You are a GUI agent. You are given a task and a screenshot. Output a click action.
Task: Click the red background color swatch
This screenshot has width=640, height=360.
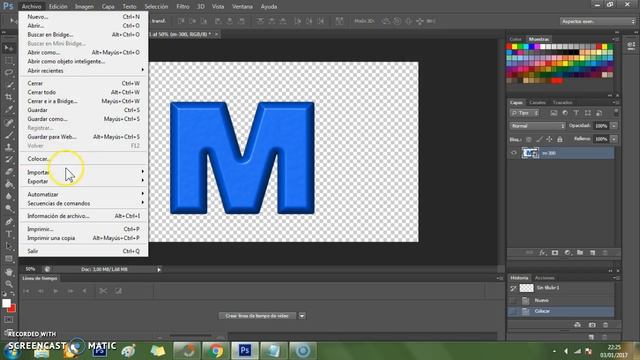(13, 309)
